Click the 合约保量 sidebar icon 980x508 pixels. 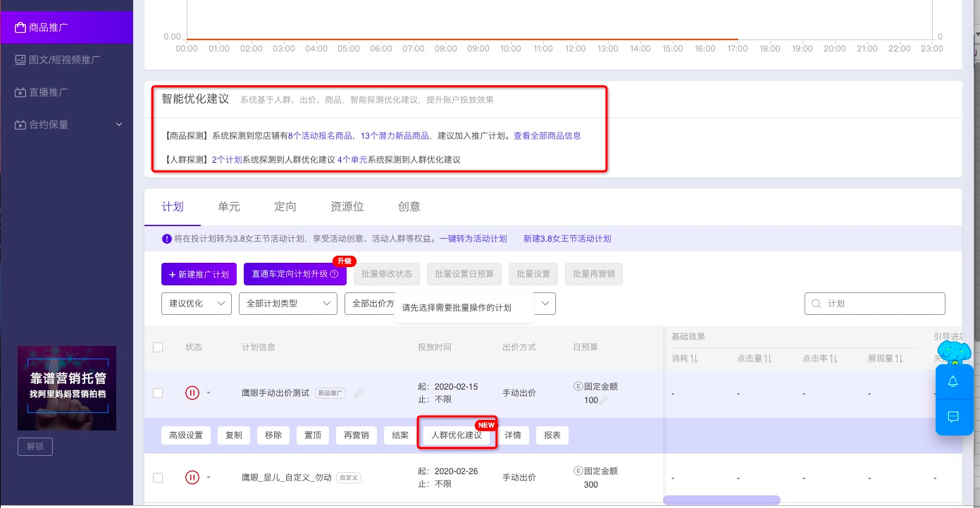pyautogui.click(x=20, y=125)
